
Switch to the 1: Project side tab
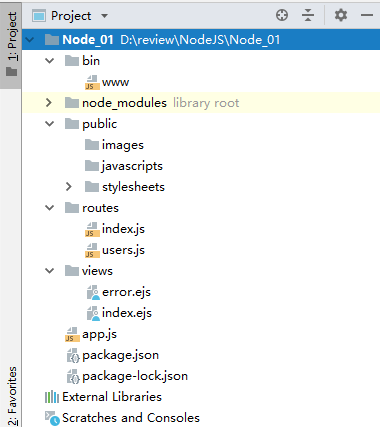11,45
